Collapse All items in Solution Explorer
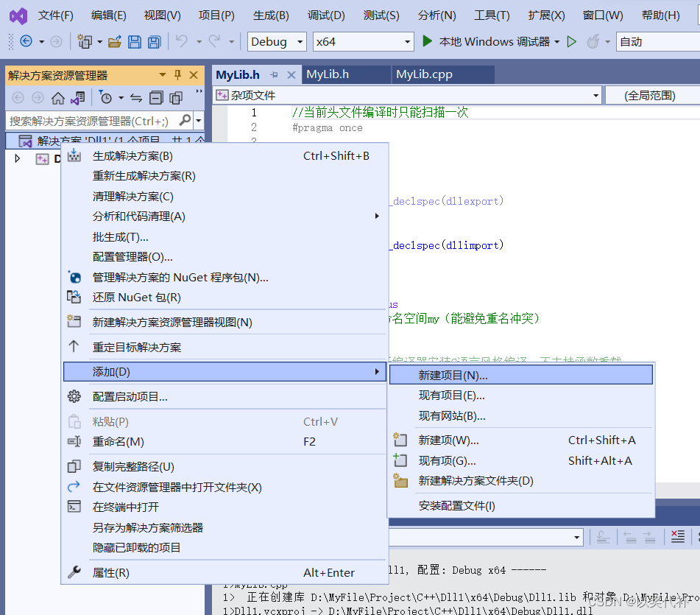Screen dimensions: 700x615 155,97
